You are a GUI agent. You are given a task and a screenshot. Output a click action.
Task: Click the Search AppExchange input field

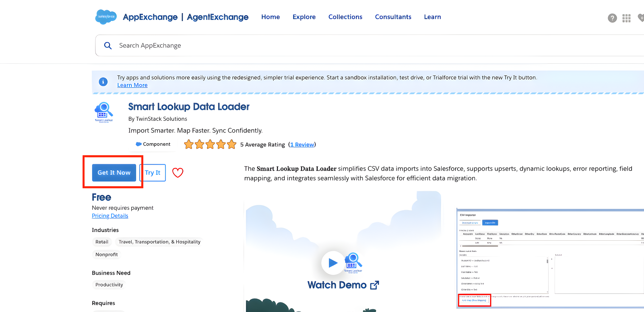(x=235, y=45)
